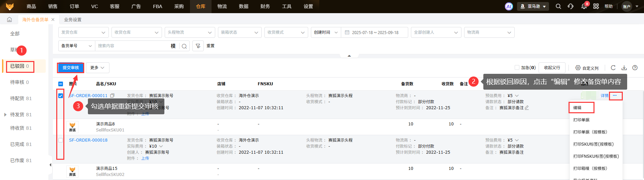Open the customer service headset icon

pyautogui.click(x=571, y=6)
